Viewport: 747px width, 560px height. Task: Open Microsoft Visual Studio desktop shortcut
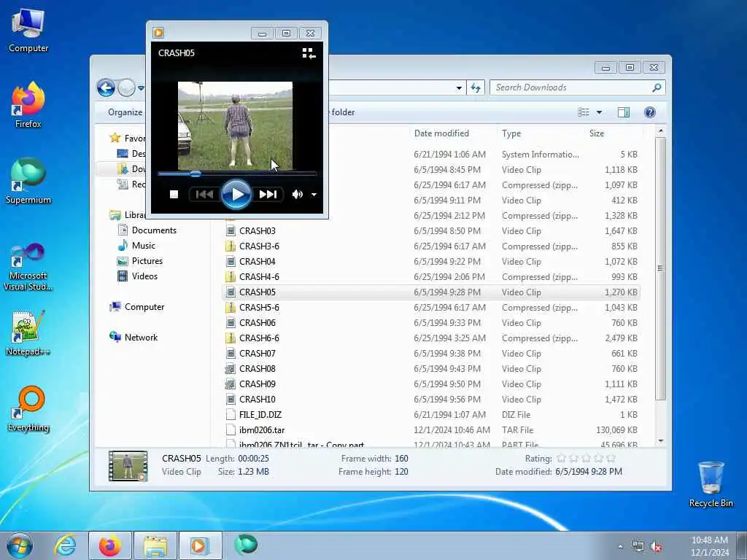click(28, 267)
